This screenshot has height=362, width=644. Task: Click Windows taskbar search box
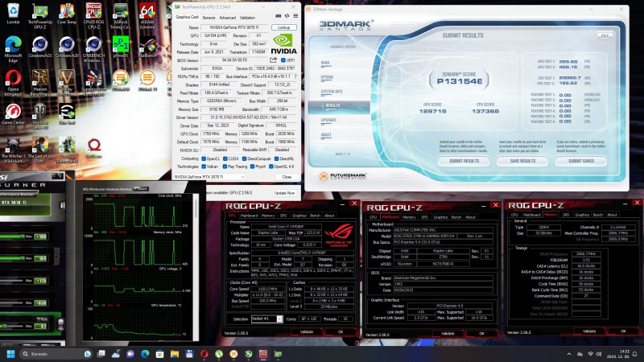point(56,354)
